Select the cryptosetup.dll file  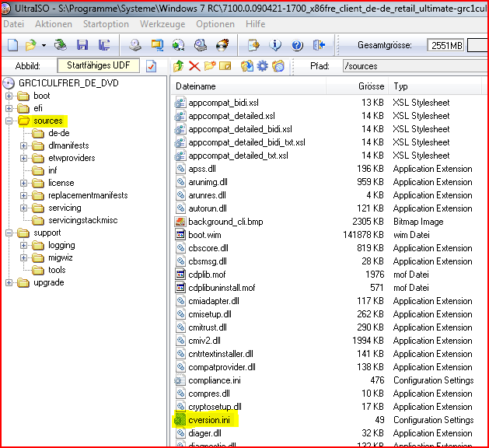pos(215,407)
